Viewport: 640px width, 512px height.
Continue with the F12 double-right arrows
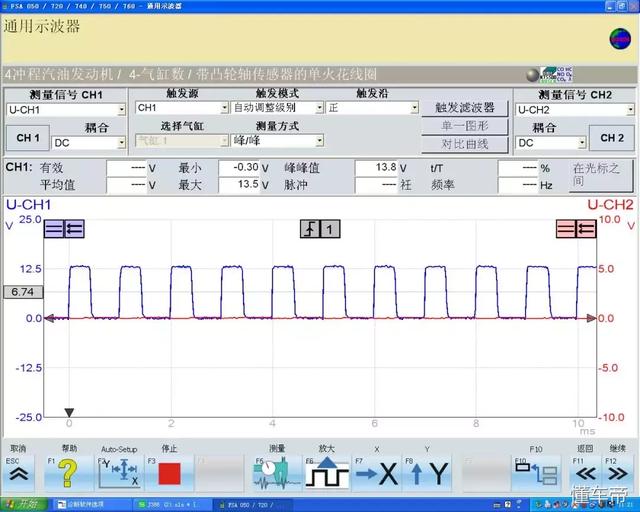[618, 474]
